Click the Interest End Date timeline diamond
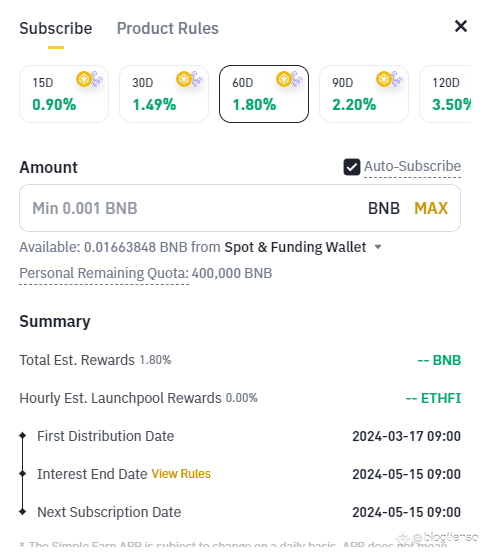486x555 pixels. click(x=23, y=474)
